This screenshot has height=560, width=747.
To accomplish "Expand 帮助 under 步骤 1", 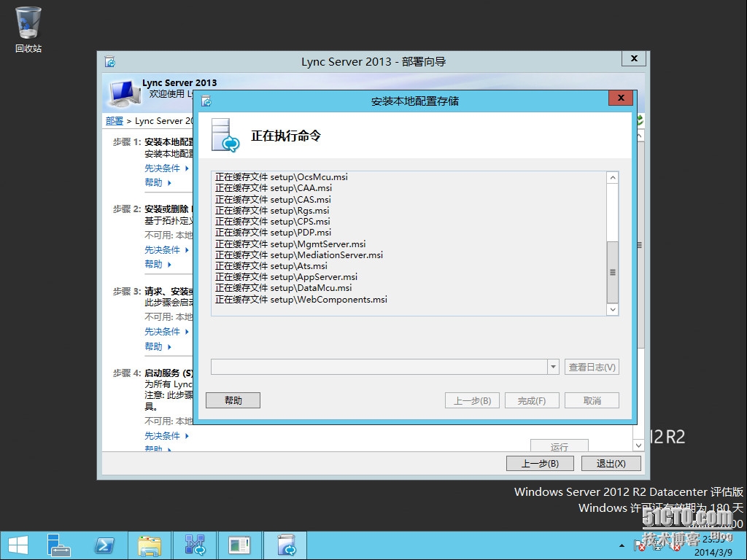I will 158,182.
